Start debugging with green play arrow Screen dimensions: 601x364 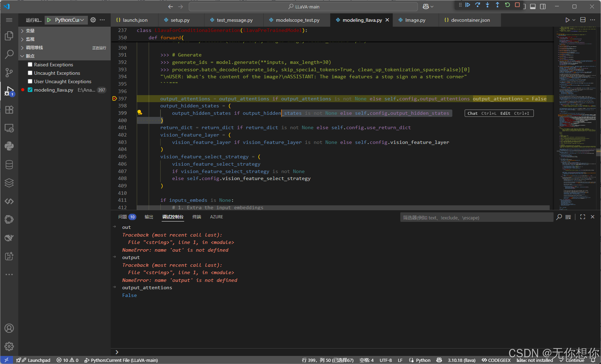(49, 20)
